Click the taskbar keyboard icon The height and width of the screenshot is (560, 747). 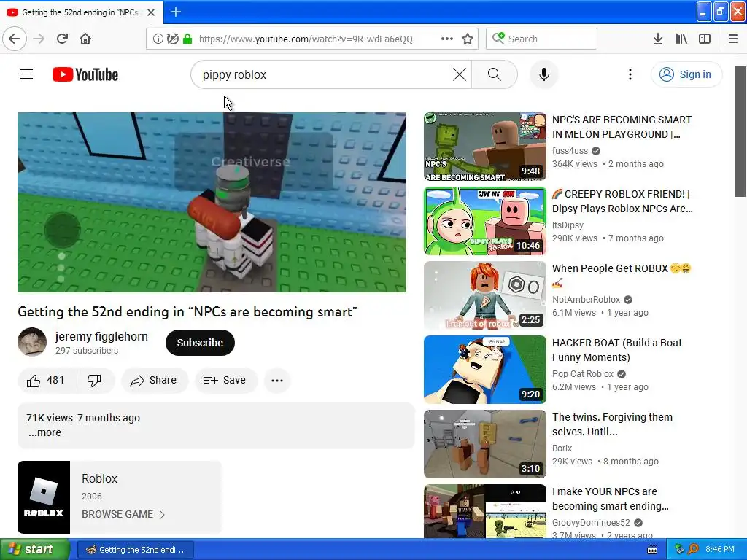coord(652,550)
